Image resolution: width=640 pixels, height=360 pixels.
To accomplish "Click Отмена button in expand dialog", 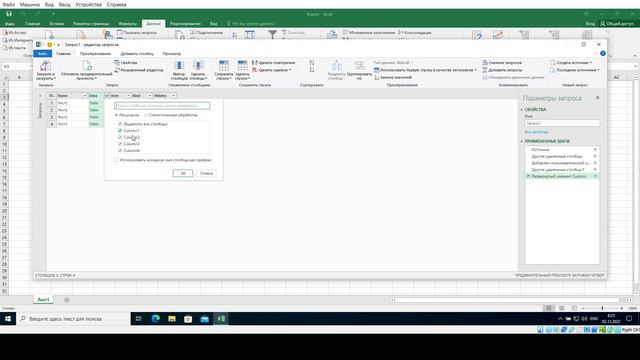I will click(x=206, y=173).
